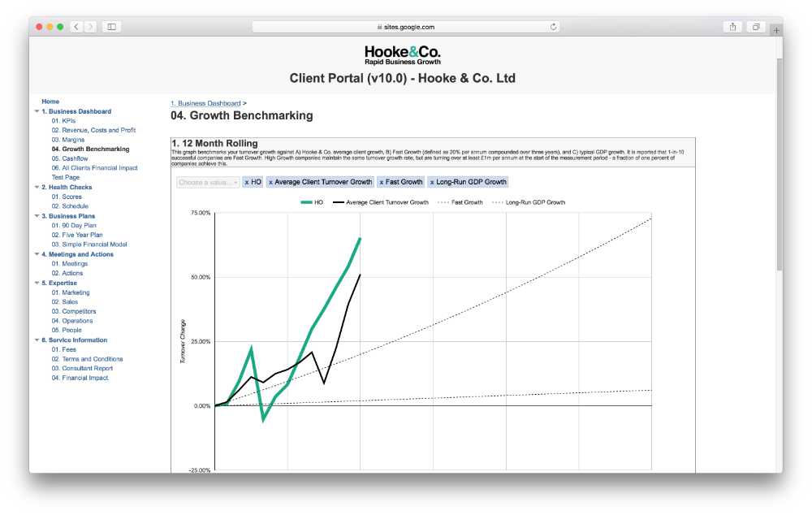This screenshot has height=515, width=812.
Task: Open 01. 90 Day Plan
Action: tap(74, 225)
